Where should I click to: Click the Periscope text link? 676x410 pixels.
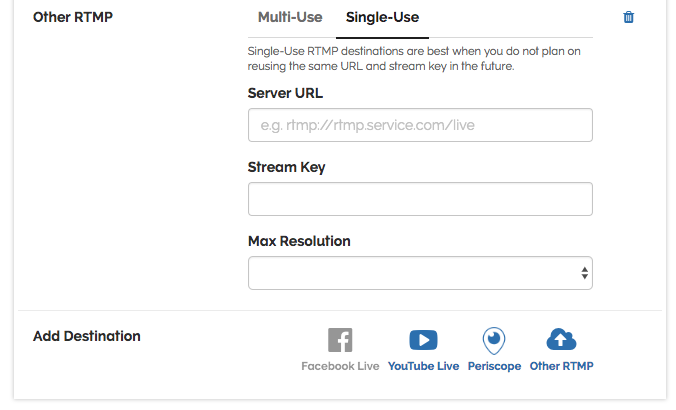pyautogui.click(x=493, y=366)
